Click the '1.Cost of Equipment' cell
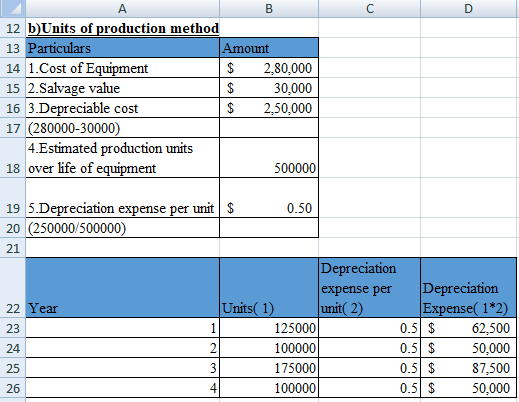This screenshot has height=402, width=519. pos(123,68)
